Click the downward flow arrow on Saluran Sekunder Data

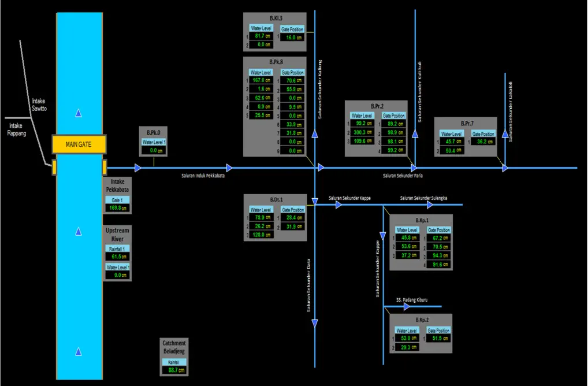point(315,322)
